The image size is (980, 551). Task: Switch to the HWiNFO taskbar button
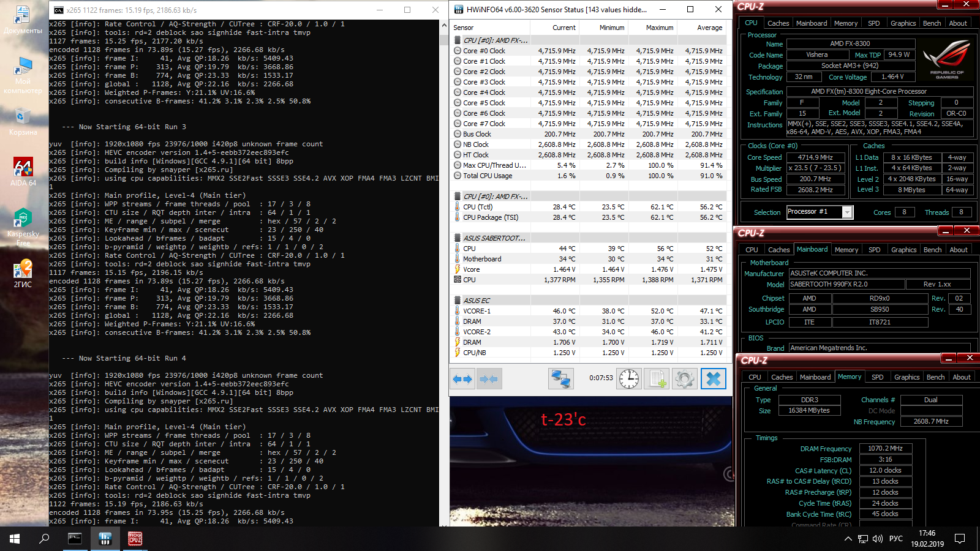tap(105, 539)
